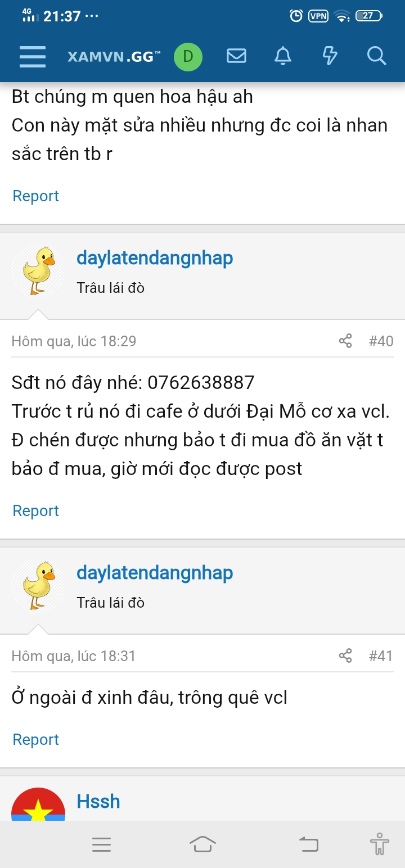The image size is (405, 868).
Task: Tap the lightning bolt what's new icon
Action: [x=330, y=56]
